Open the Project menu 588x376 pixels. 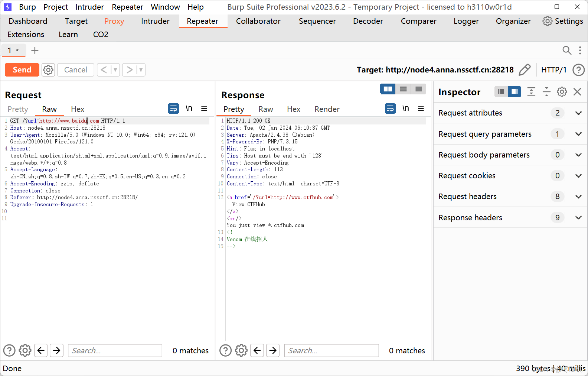click(56, 7)
